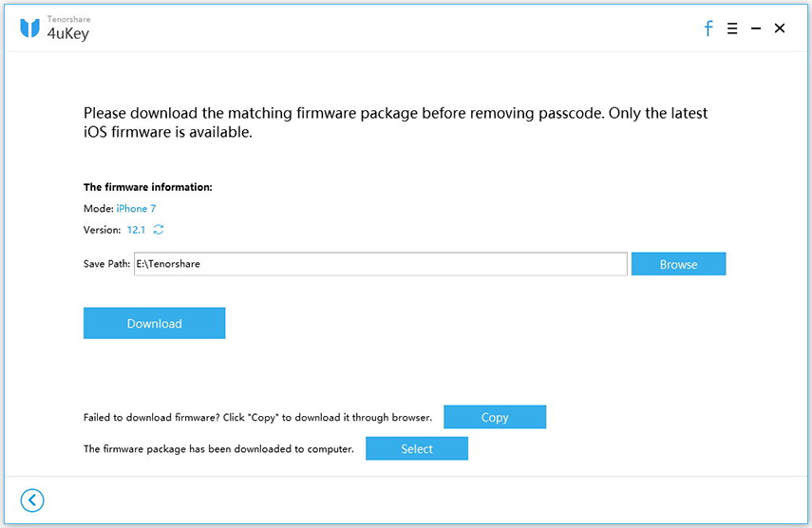Screen dimensions: 812x528
Task: Click into the Save Path field
Action: (380, 264)
